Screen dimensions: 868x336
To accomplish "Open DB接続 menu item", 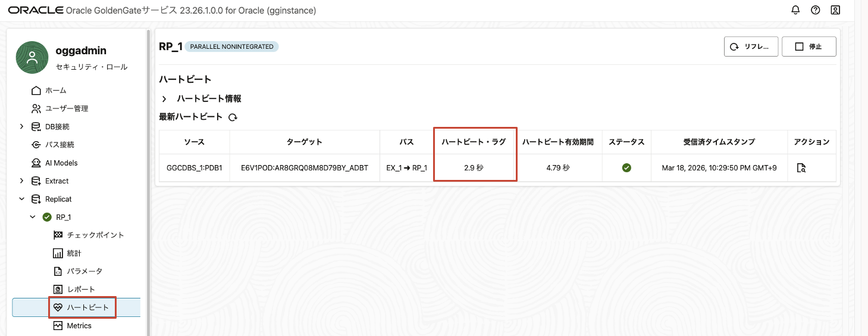I will 57,127.
